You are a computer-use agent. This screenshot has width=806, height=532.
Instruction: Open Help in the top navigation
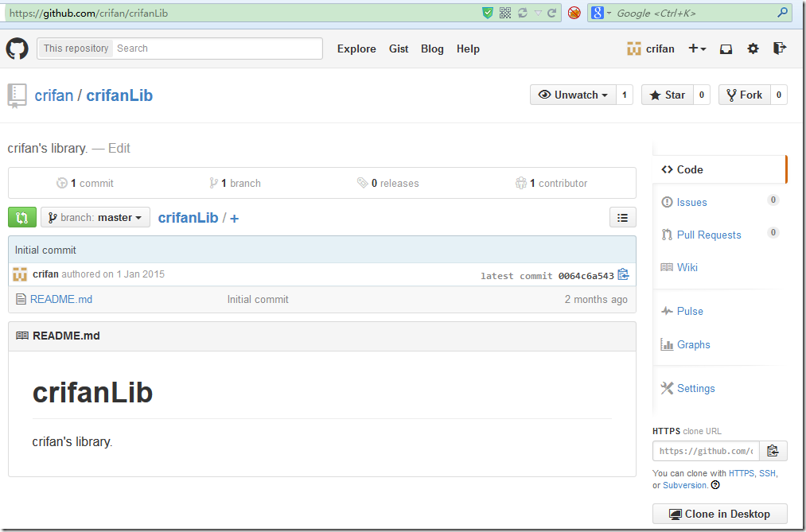468,49
